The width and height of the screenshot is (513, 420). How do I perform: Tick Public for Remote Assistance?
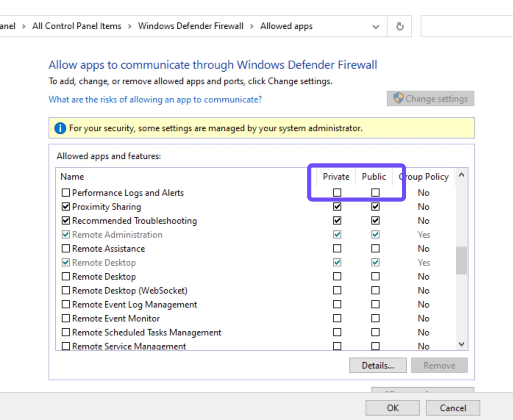[x=375, y=248]
